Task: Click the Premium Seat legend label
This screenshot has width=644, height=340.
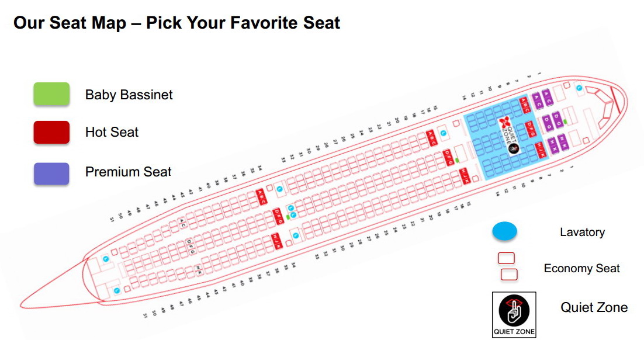Action: [x=128, y=172]
